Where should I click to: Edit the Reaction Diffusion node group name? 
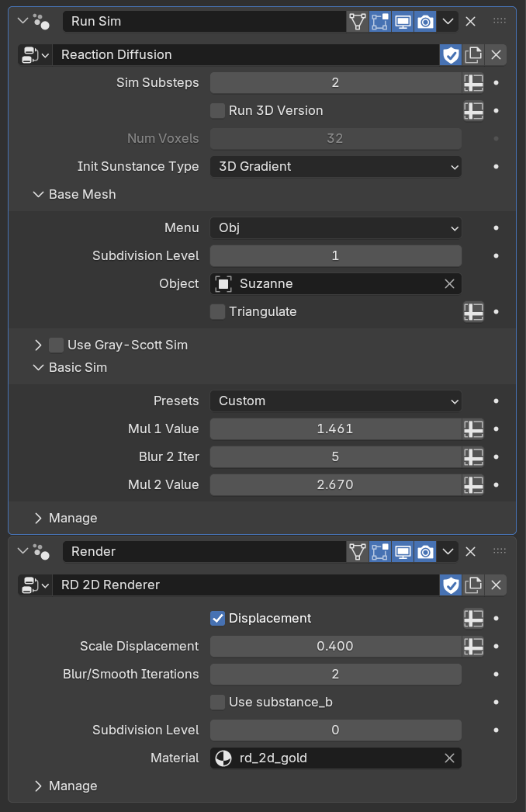246,55
